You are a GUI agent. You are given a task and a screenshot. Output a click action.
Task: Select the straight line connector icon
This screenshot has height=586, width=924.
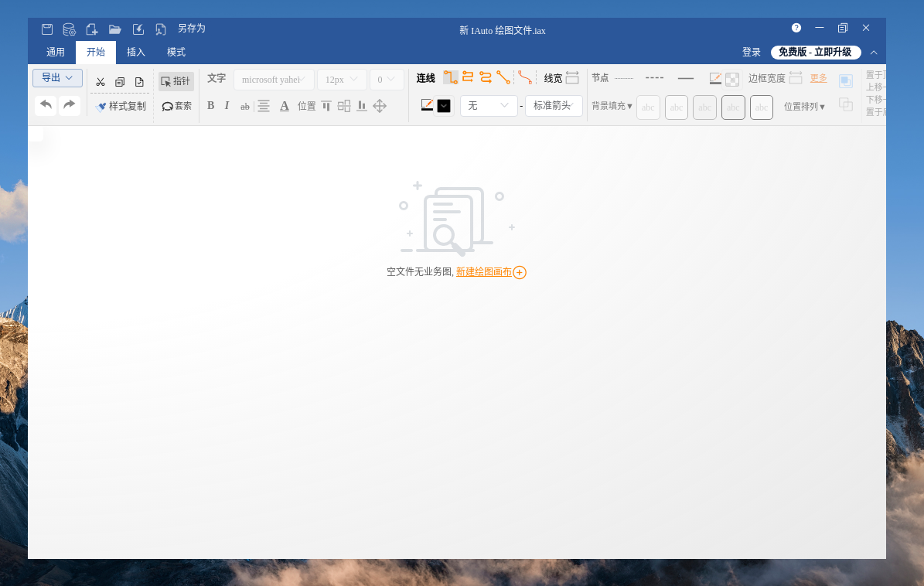coord(503,77)
